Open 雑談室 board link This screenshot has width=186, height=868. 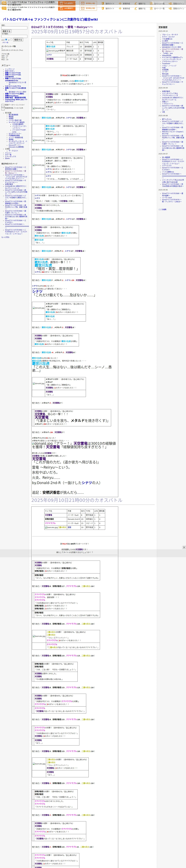click(11, 117)
